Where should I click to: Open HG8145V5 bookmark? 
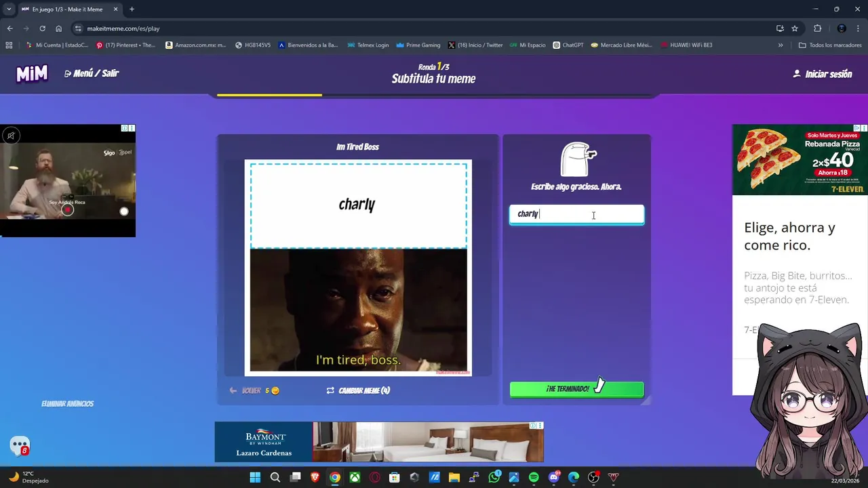tap(253, 45)
